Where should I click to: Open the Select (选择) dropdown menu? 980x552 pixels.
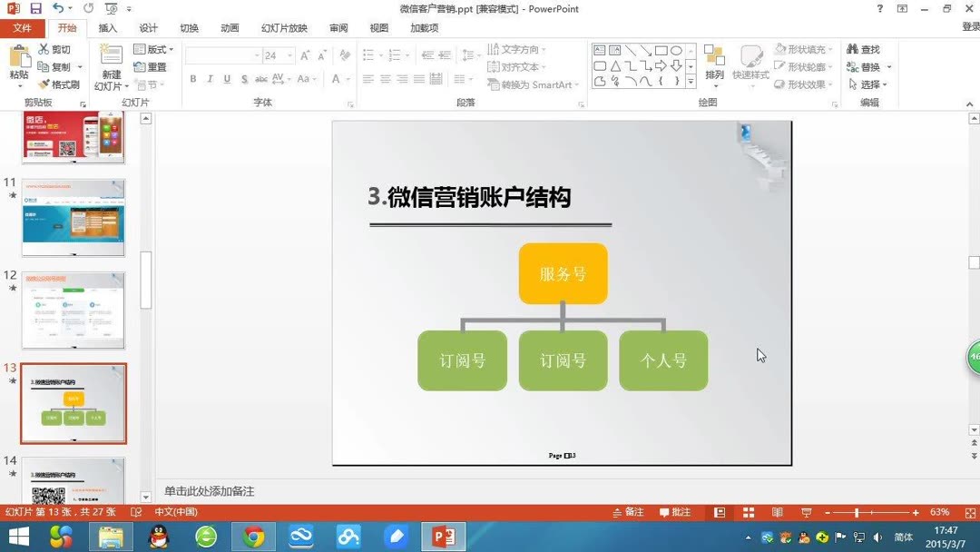(868, 84)
